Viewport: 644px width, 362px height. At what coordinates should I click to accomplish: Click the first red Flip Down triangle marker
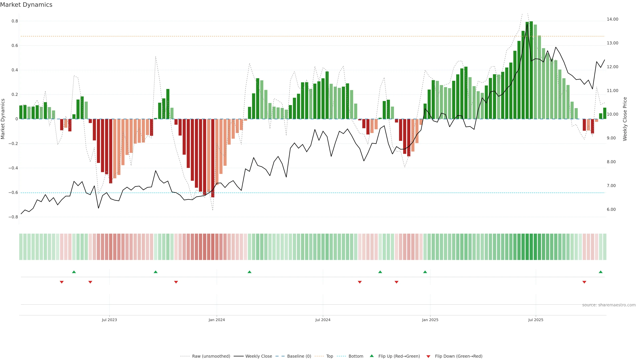tap(62, 282)
